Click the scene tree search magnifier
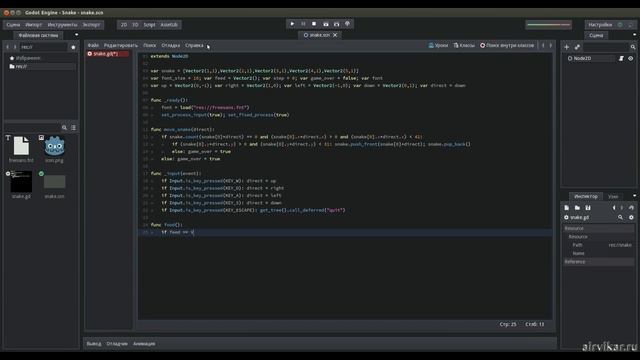Image resolution: width=640 pixels, height=360 pixels. (633, 47)
